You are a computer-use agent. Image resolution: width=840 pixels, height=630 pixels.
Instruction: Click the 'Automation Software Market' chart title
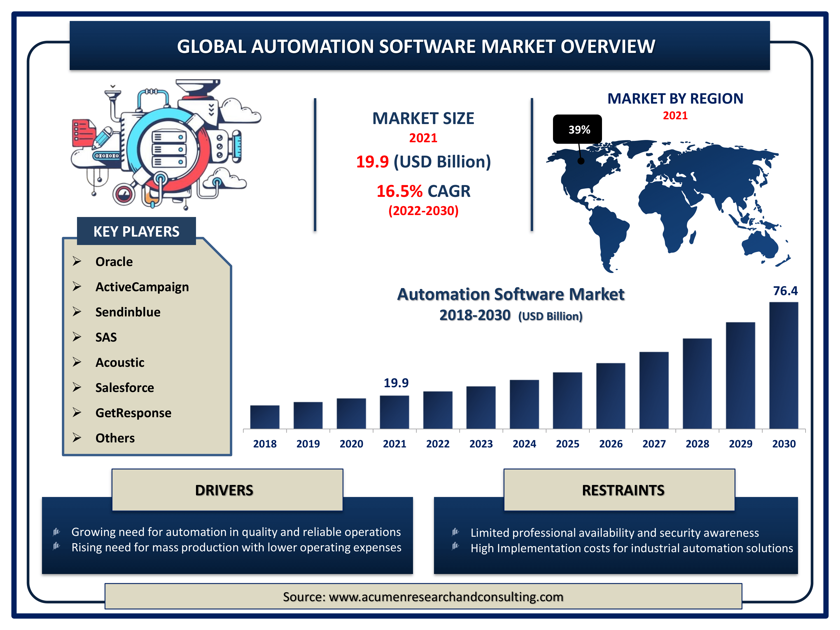point(511,294)
